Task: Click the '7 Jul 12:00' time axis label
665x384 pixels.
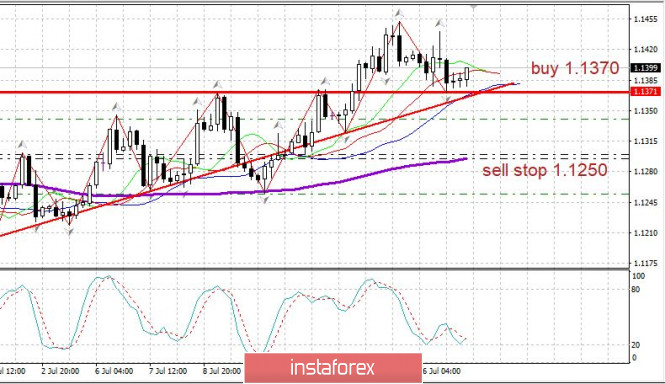Action: coord(168,371)
